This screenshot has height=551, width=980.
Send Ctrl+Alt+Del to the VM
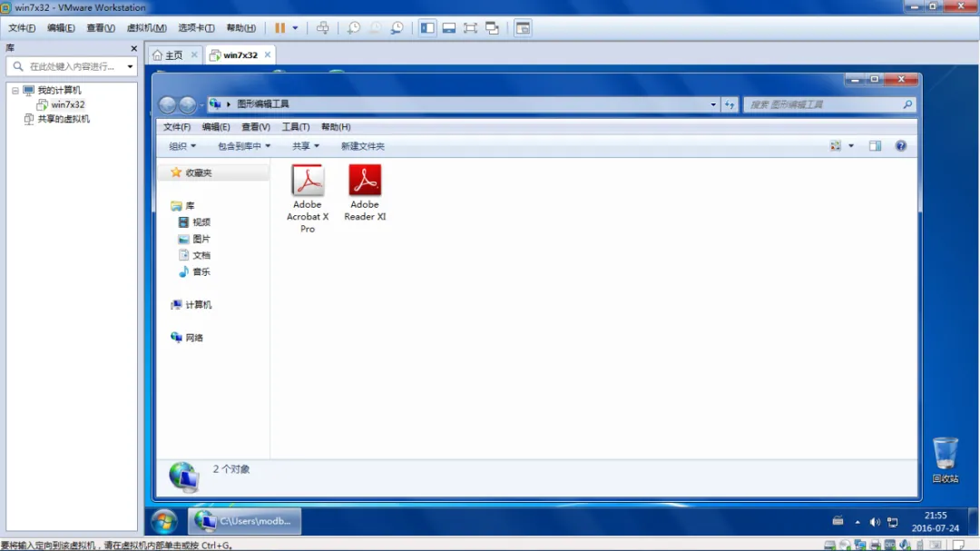(322, 27)
